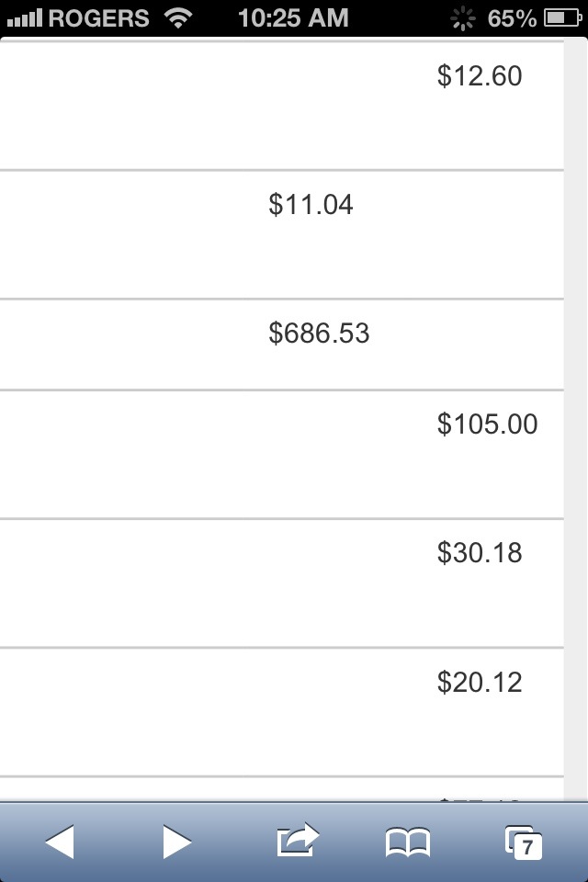The height and width of the screenshot is (882, 588).
Task: Tap the Safari back arrow
Action: click(x=60, y=842)
